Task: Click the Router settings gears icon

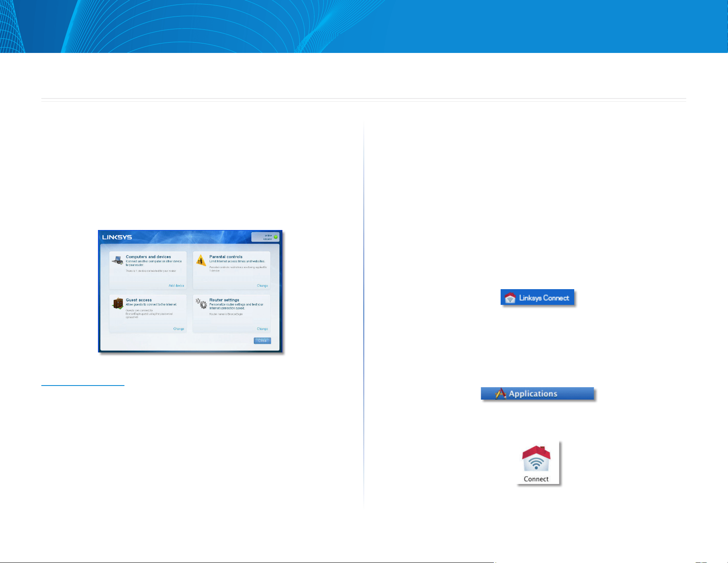Action: coord(201,304)
